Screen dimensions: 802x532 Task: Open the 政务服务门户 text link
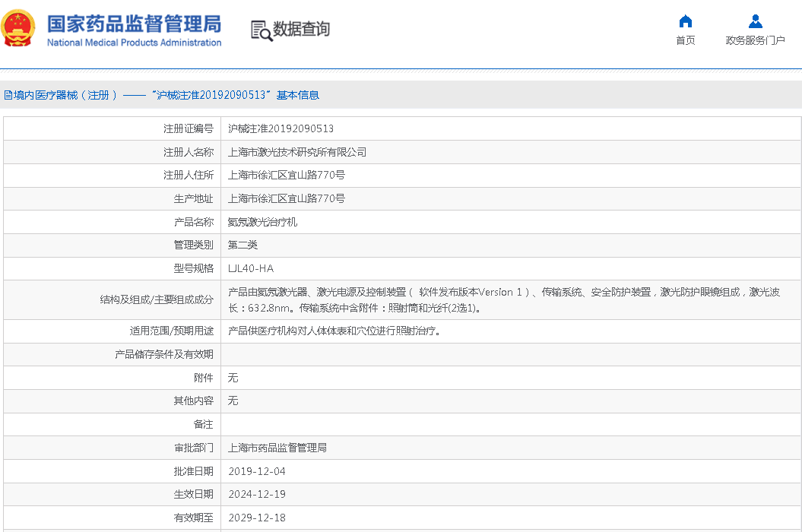pos(755,41)
